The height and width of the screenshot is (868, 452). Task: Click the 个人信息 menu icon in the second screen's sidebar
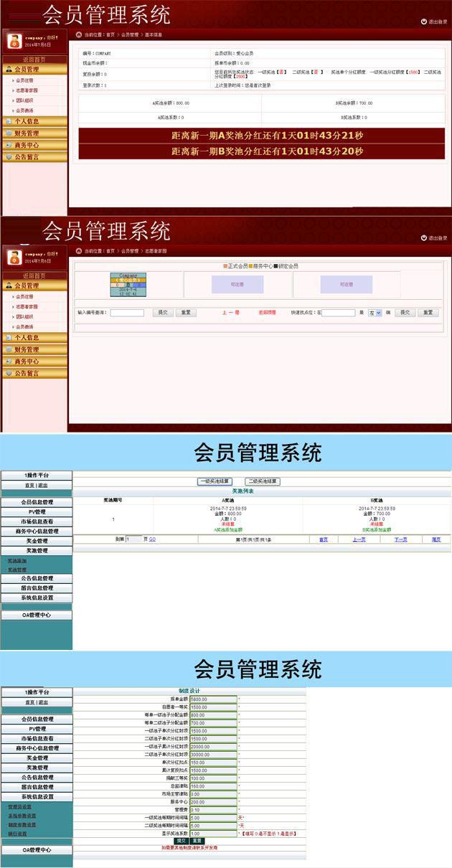[9, 337]
